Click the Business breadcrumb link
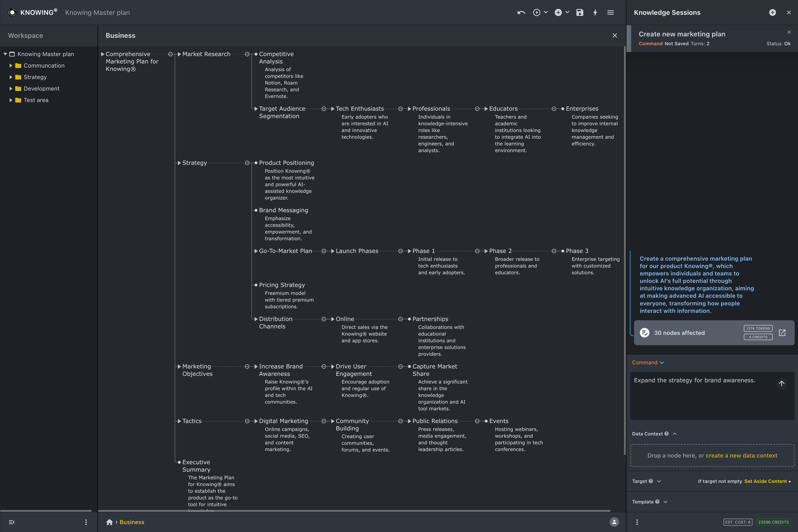The image size is (798, 532). (132, 522)
